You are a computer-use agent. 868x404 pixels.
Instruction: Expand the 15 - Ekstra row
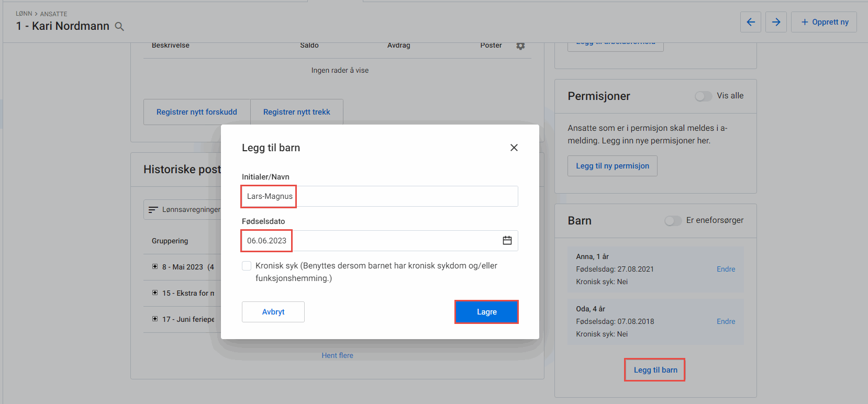click(155, 293)
